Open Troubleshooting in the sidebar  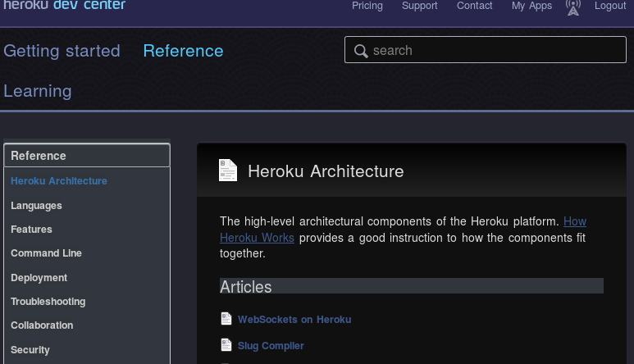(x=48, y=302)
